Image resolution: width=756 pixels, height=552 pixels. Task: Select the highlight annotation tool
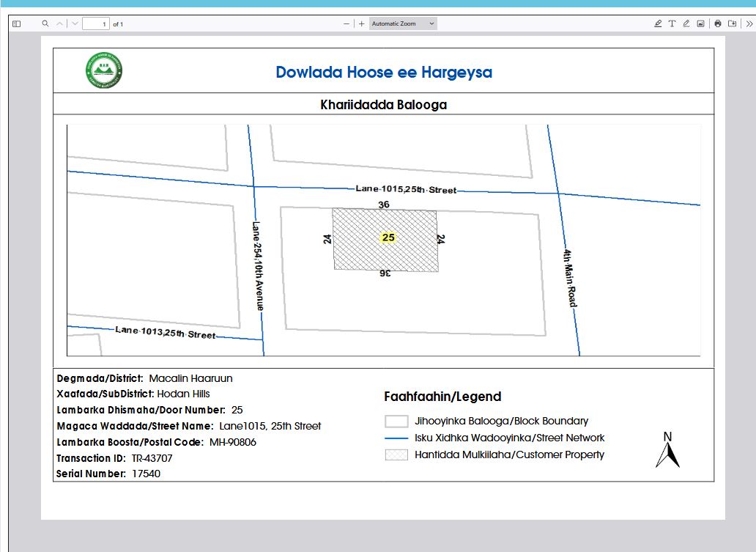(658, 23)
